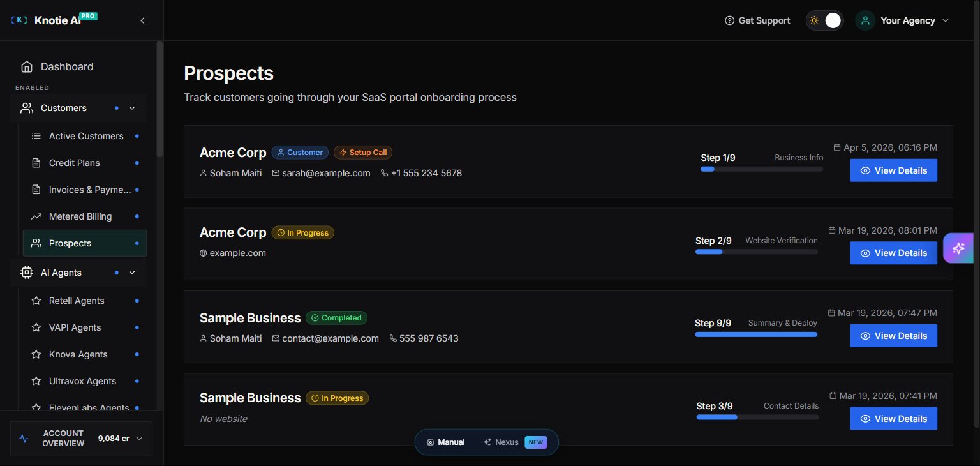
Task: Open Invoices & Payments in the sidebar
Action: tap(85, 190)
